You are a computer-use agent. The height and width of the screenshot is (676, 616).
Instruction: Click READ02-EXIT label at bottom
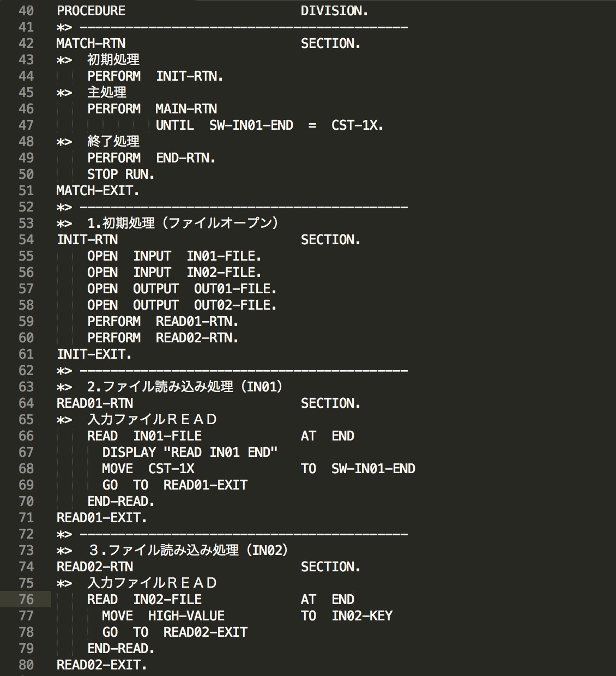pyautogui.click(x=102, y=665)
